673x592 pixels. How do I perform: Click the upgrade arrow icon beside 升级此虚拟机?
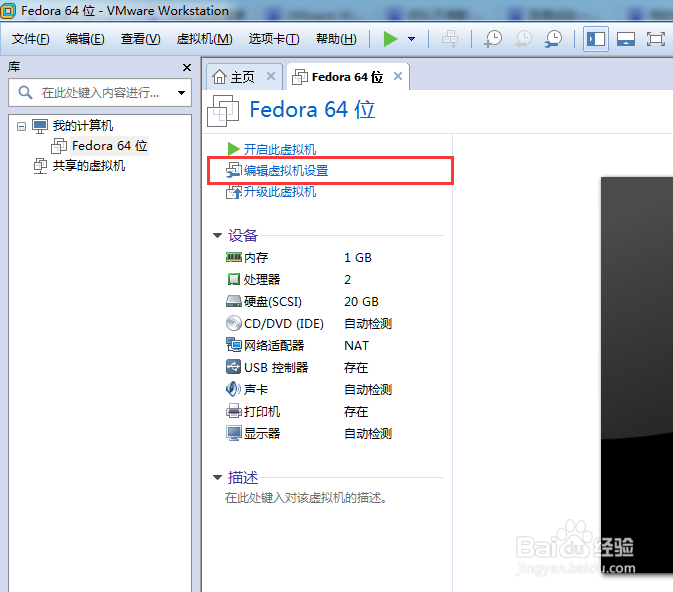(x=234, y=191)
